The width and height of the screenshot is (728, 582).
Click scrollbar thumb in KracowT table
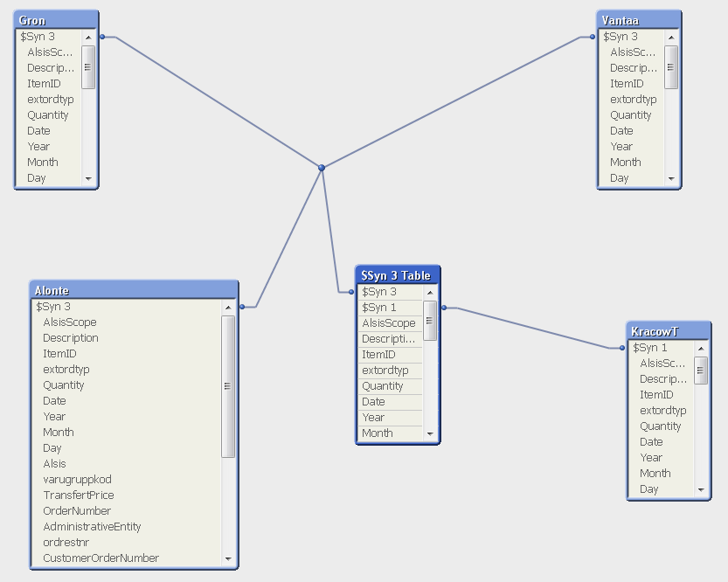pos(701,371)
